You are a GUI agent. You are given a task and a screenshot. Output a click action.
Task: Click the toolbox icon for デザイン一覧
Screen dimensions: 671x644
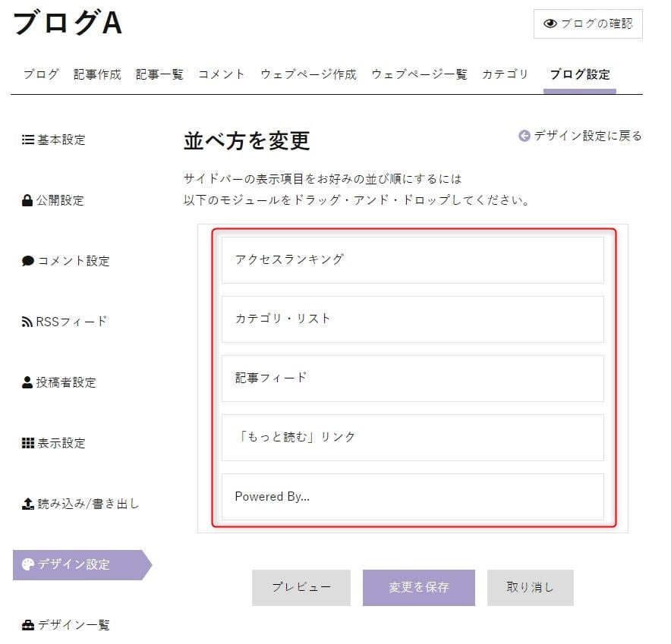coord(28,625)
